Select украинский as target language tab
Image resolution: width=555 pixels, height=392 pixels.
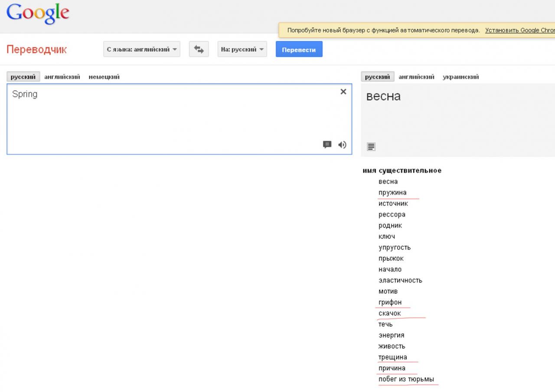(460, 77)
